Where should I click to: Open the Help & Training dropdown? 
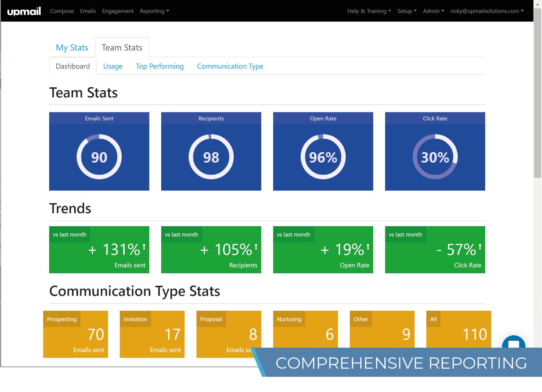click(369, 11)
